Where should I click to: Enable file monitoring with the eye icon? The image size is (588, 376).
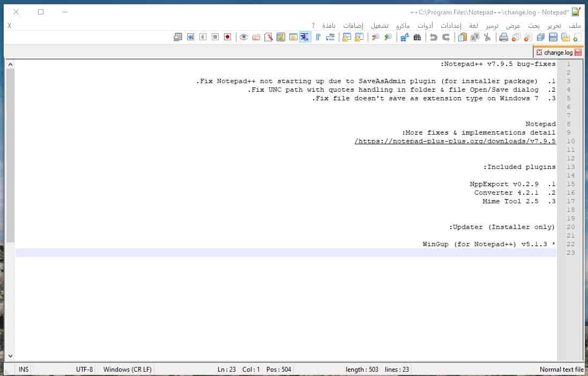tap(243, 37)
